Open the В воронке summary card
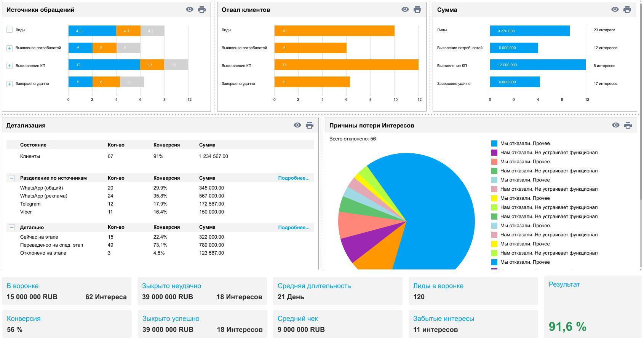Viewport: 644px width, 341px height. point(67,291)
